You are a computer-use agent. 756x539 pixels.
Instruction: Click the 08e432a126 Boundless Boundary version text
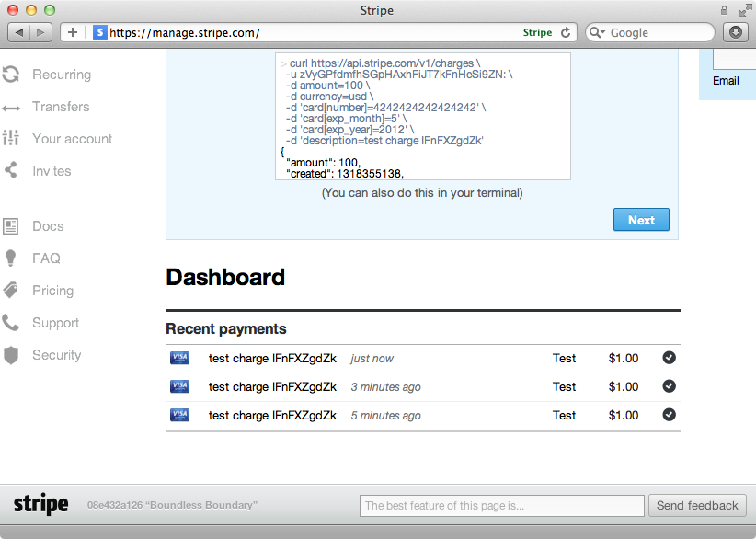[x=172, y=505]
